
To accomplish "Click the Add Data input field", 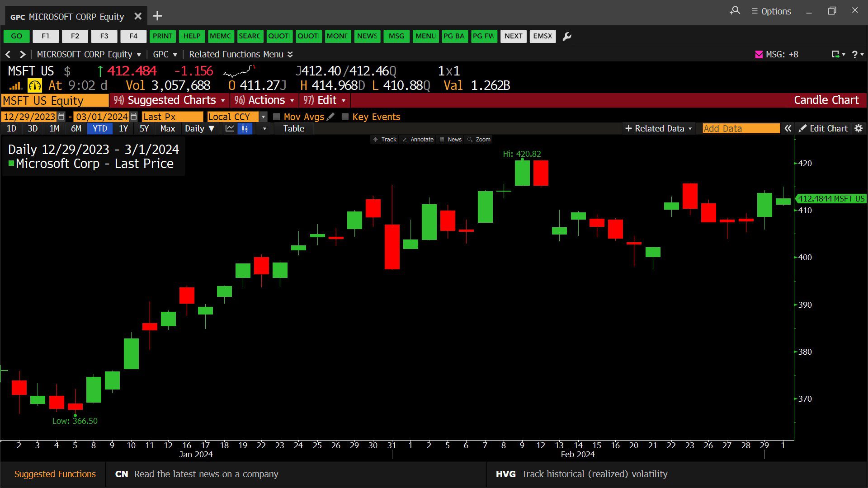I will pyautogui.click(x=741, y=128).
